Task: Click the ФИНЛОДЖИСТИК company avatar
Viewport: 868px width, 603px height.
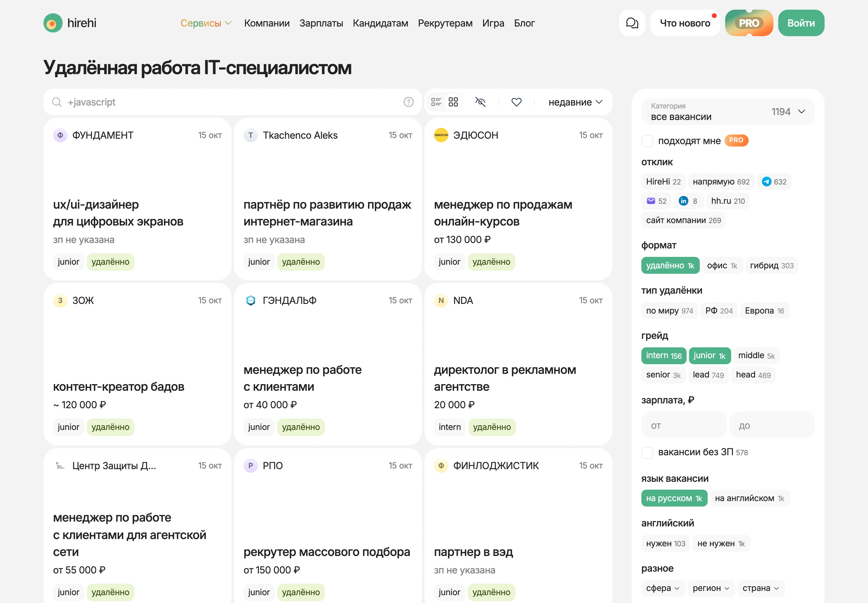Action: pos(441,466)
